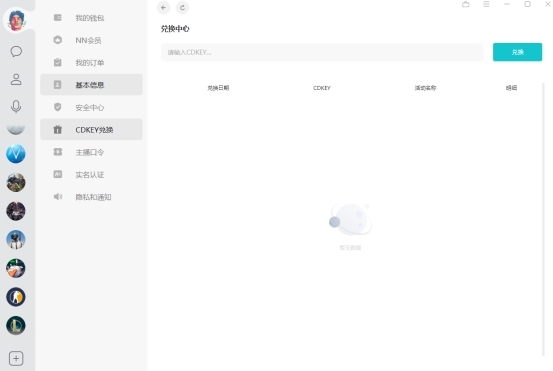553x371 pixels.
Task: Click the membership icon beside NN会员
Action: 57,40
